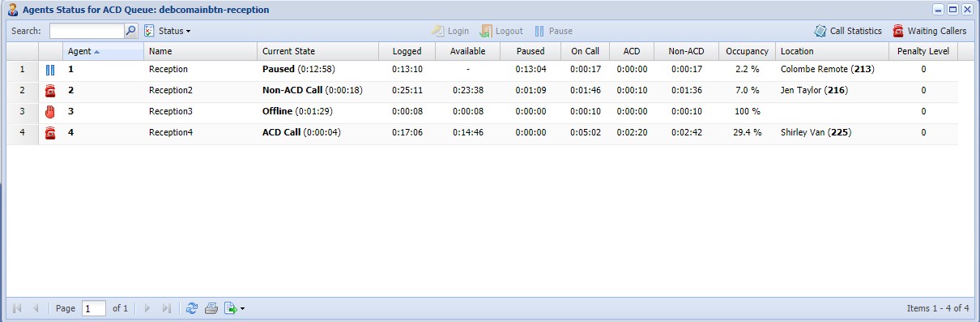980x322 pixels.
Task: Click the search magnifier icon
Action: (x=131, y=31)
